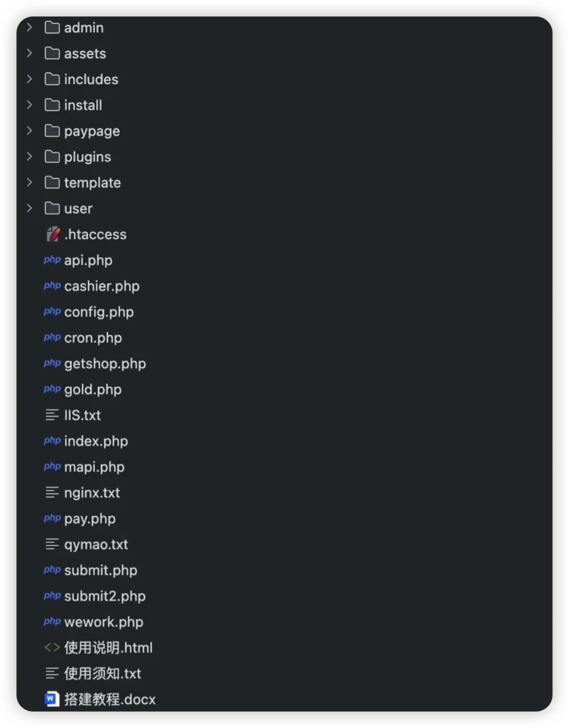Expand the includes folder chevron
569x728 pixels.
tap(30, 79)
